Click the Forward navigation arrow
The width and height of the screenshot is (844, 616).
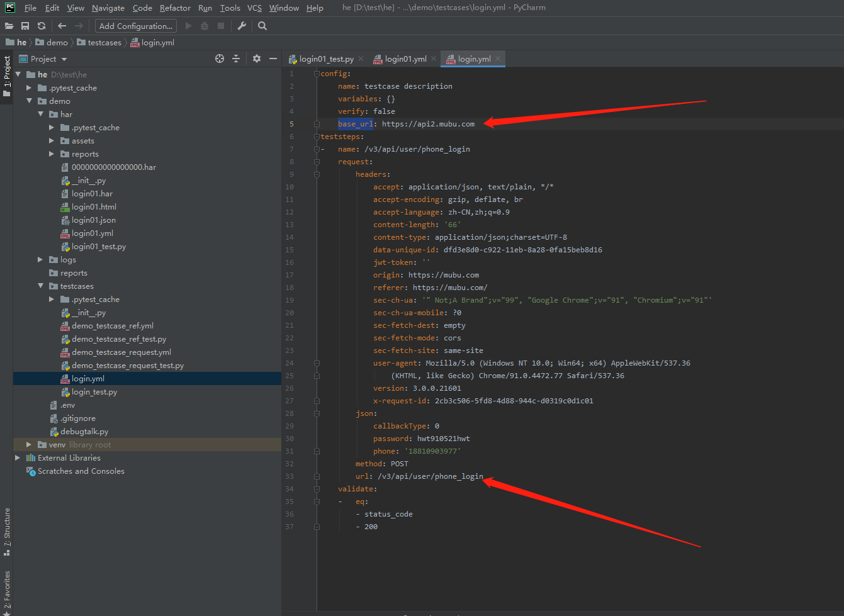click(79, 26)
